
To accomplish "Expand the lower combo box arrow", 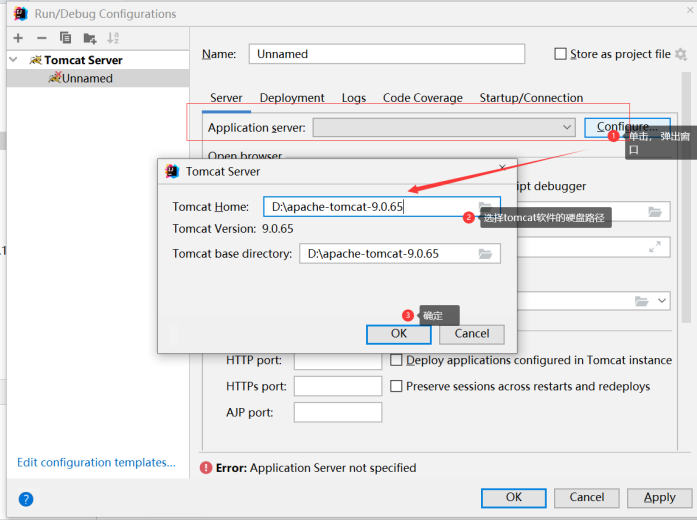I will 662,301.
